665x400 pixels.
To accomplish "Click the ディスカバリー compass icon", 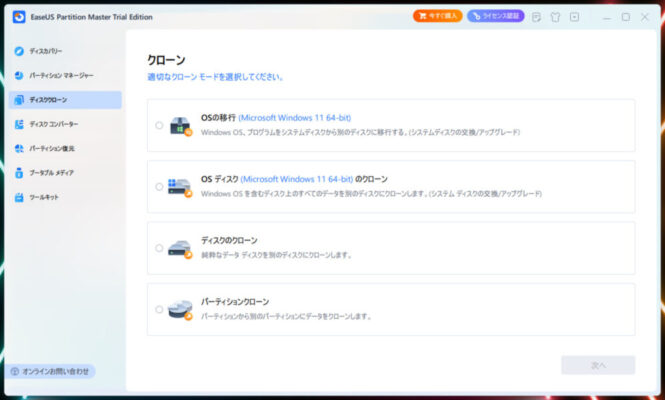I will pyautogui.click(x=19, y=51).
